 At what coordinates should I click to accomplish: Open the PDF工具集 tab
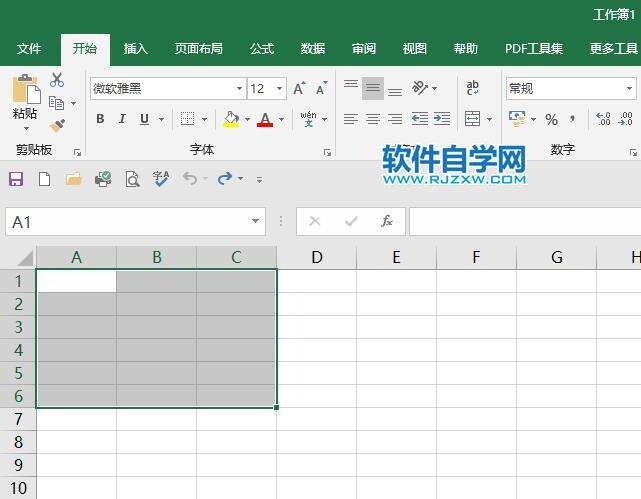(x=534, y=49)
